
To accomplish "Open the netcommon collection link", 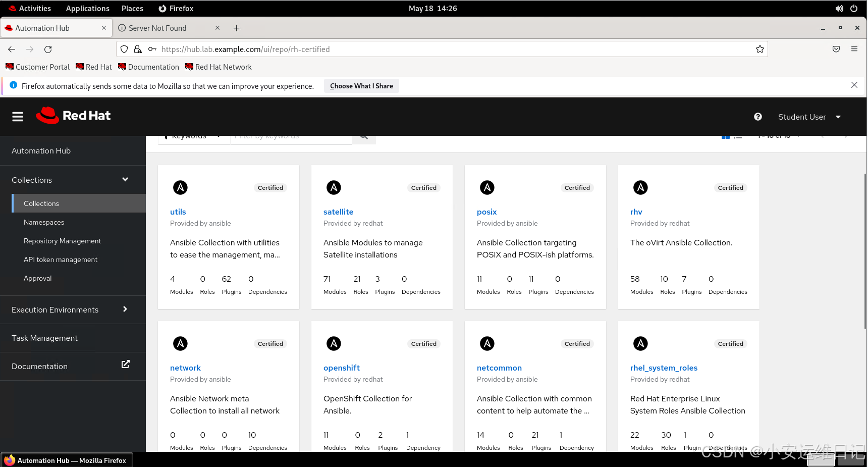I will click(499, 368).
